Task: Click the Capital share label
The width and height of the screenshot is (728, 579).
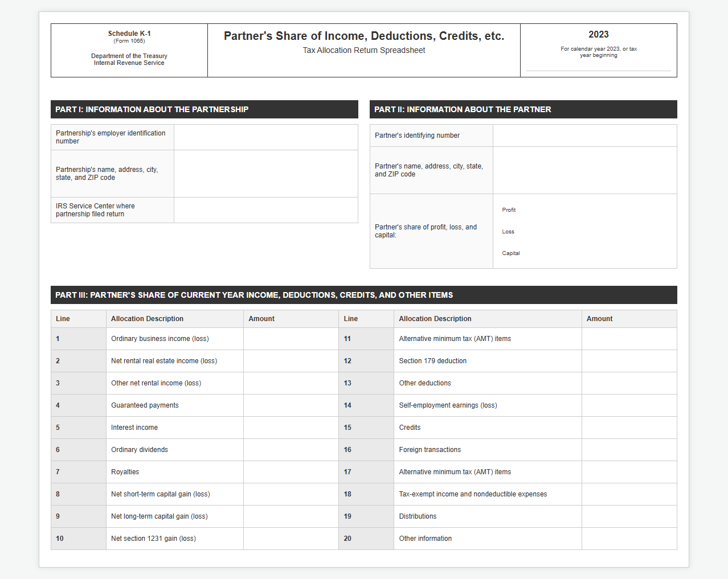Action: pyautogui.click(x=511, y=253)
